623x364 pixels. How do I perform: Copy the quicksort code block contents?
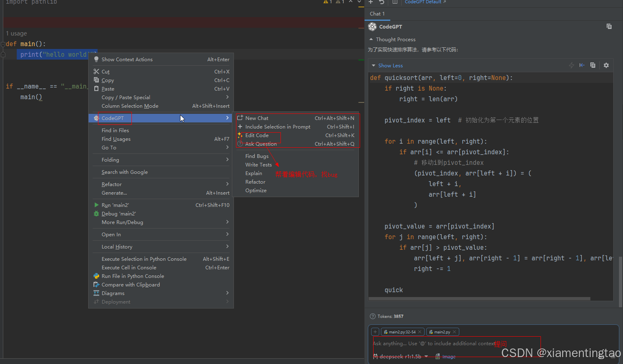tap(593, 65)
